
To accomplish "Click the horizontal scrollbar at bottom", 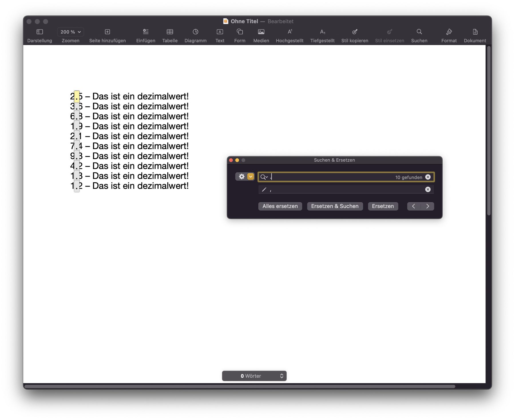I will point(240,386).
